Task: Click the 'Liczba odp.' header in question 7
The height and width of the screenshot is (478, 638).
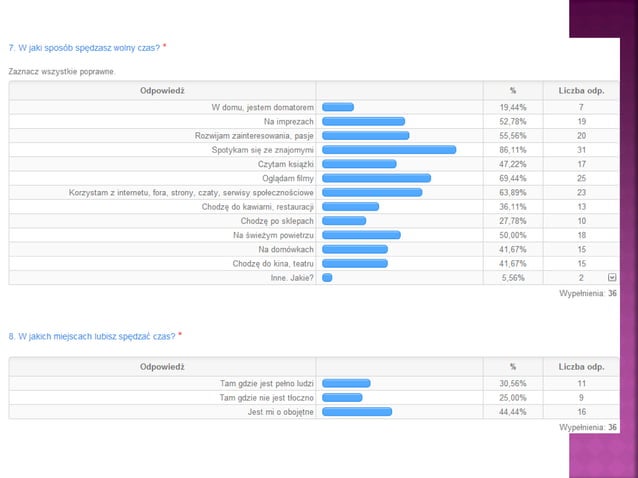Action: tap(581, 91)
